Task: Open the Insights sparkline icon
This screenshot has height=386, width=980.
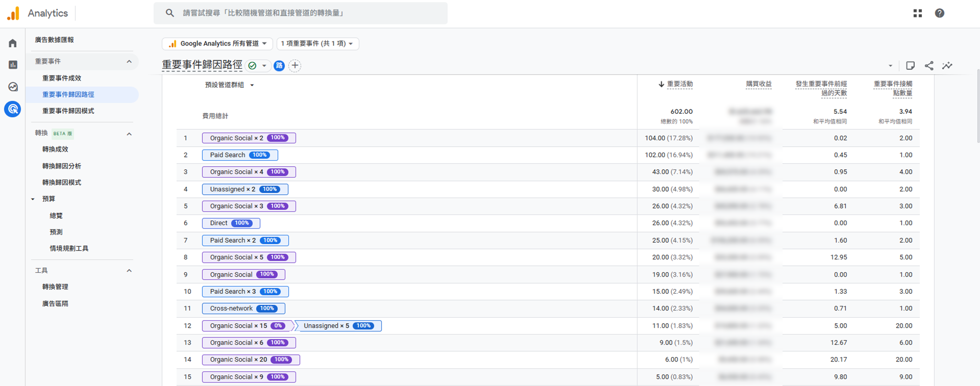Action: click(947, 66)
